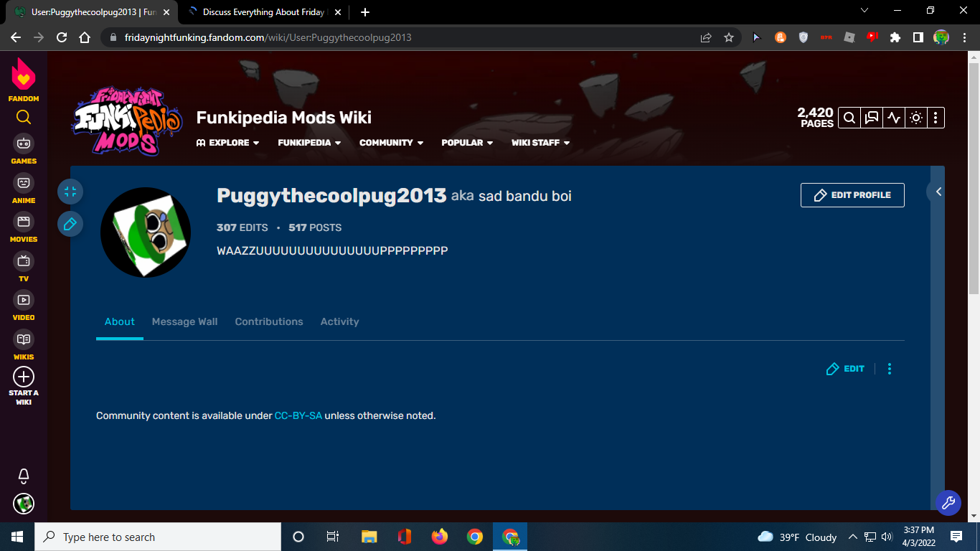Bookmark this page with the star
Viewport: 980px width, 551px height.
point(729,37)
